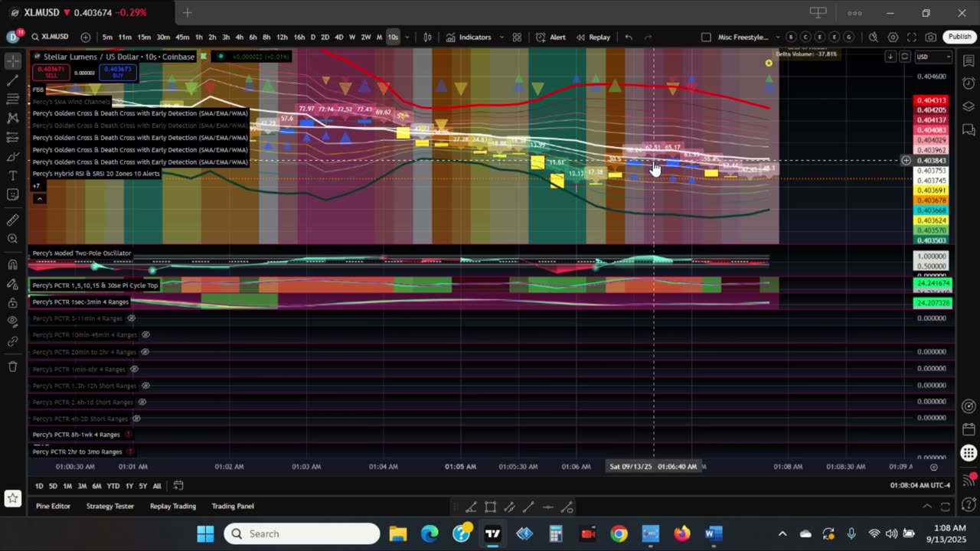Create an Alert from toolbar

550,37
